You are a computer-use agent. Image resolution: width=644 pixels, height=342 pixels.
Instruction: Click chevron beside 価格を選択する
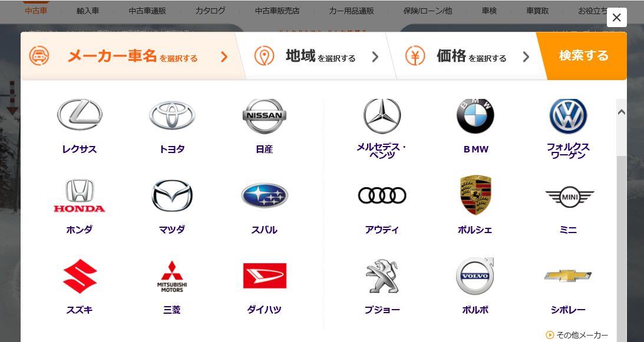(x=526, y=57)
